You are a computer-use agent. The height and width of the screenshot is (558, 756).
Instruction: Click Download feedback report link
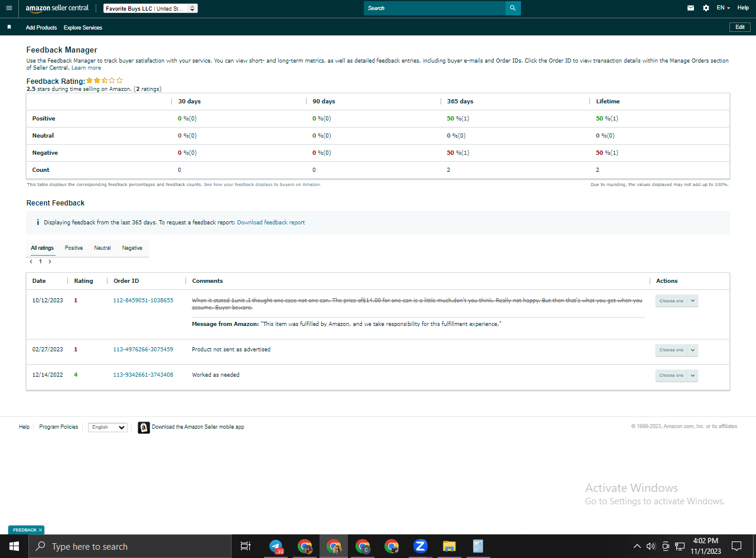click(271, 223)
